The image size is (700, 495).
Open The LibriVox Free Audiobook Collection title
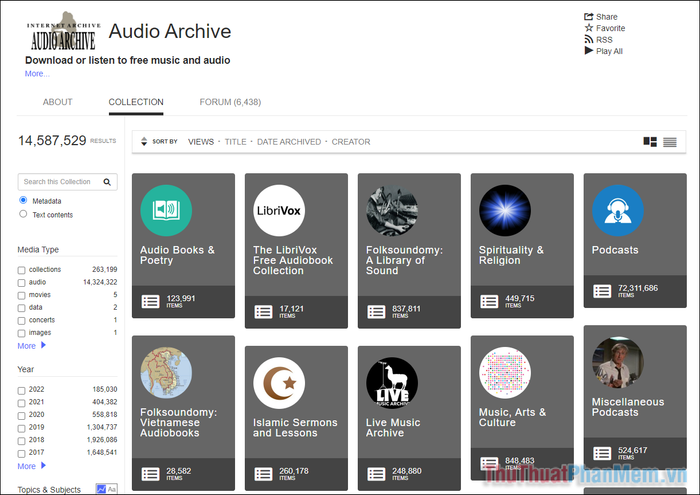pos(293,260)
